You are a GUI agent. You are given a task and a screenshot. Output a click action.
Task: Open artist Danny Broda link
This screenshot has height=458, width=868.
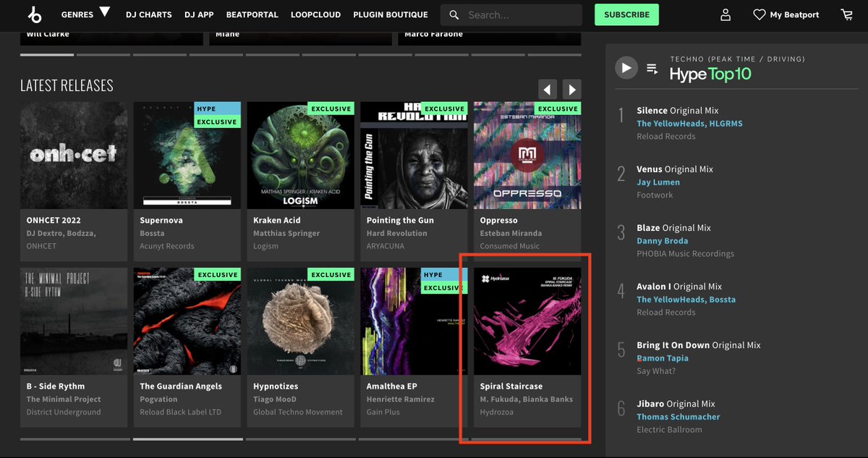click(x=663, y=241)
